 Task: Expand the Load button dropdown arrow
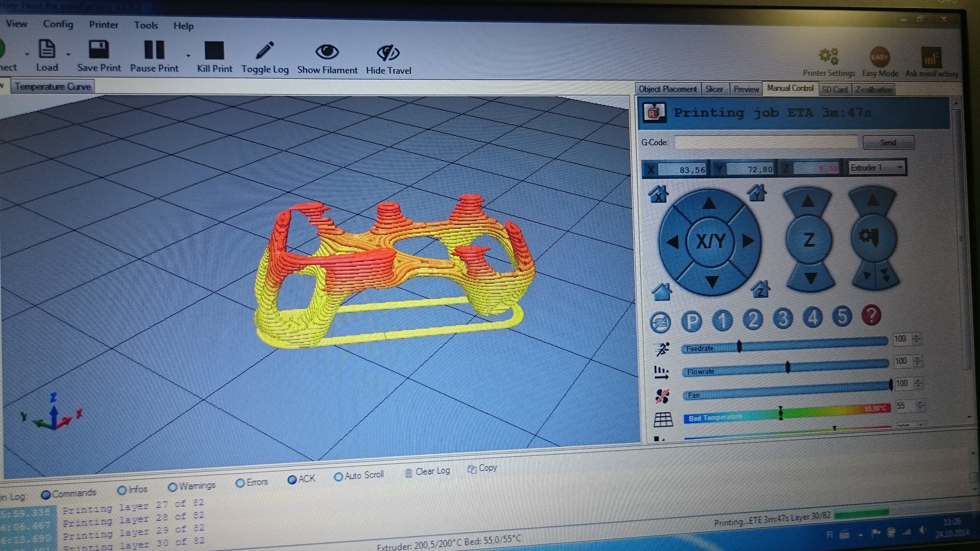(x=68, y=55)
